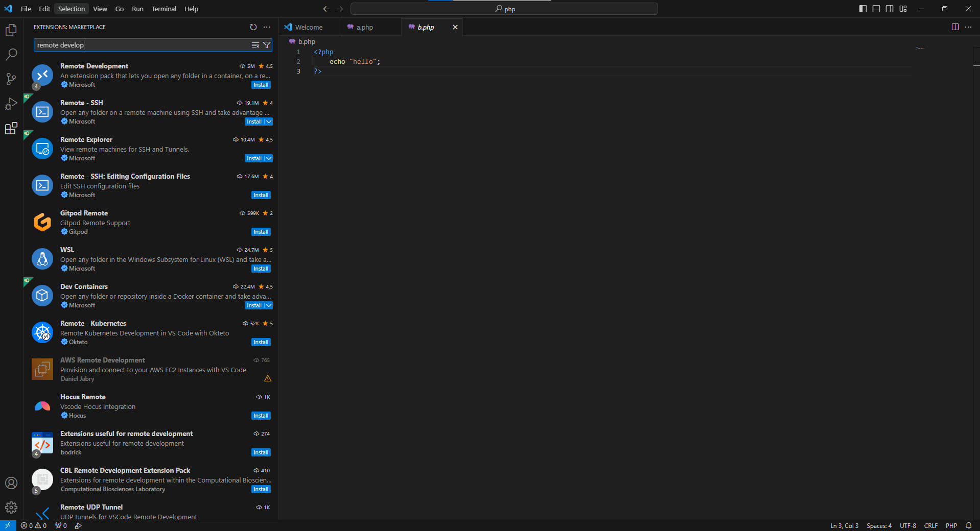Open the AWS Remote Development extension entry
The width and height of the screenshot is (980, 531).
[x=151, y=369]
